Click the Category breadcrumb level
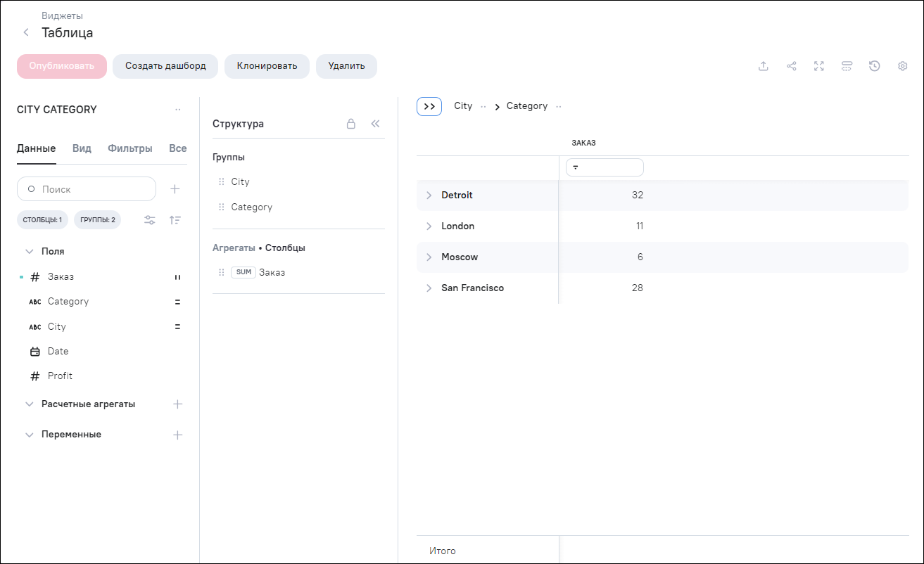924x564 pixels. pos(527,106)
